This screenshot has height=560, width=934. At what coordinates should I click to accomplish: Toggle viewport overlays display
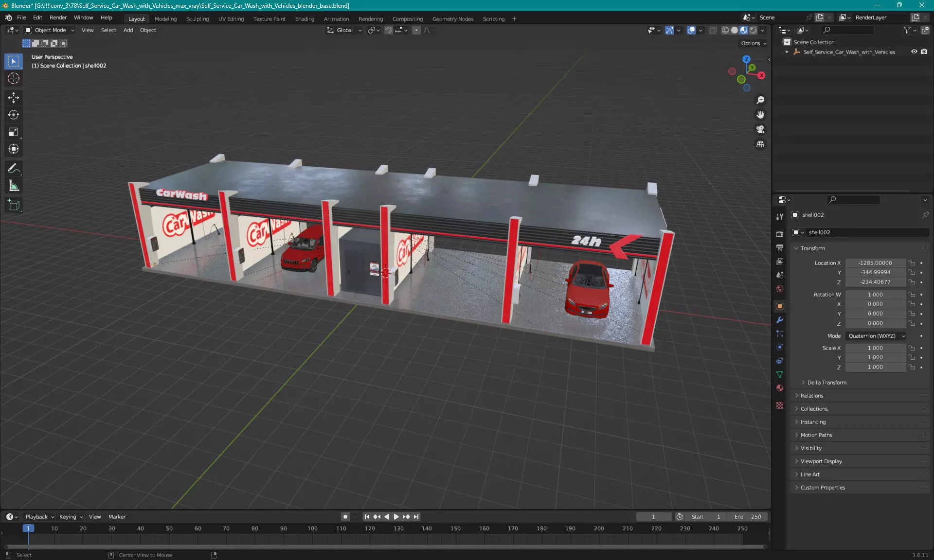[691, 30]
